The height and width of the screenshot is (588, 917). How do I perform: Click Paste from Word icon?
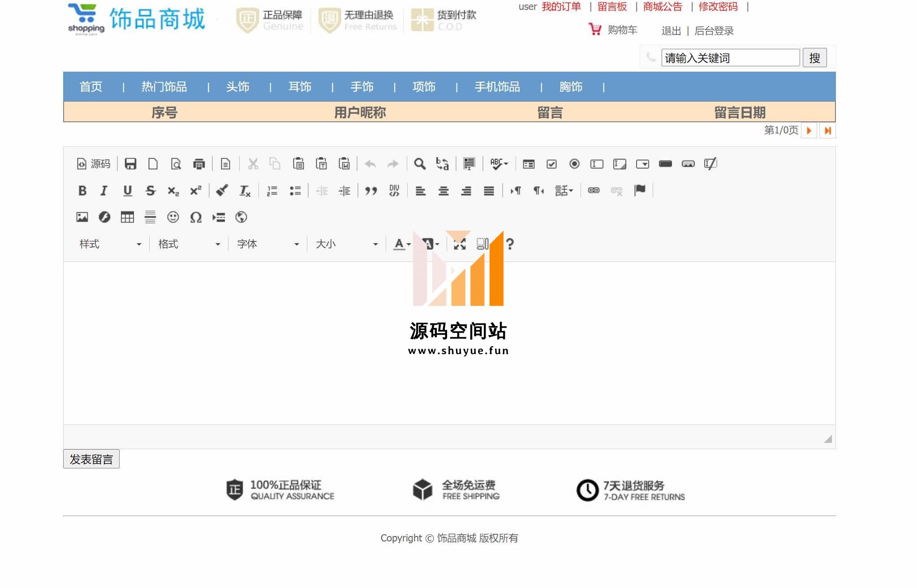344,164
